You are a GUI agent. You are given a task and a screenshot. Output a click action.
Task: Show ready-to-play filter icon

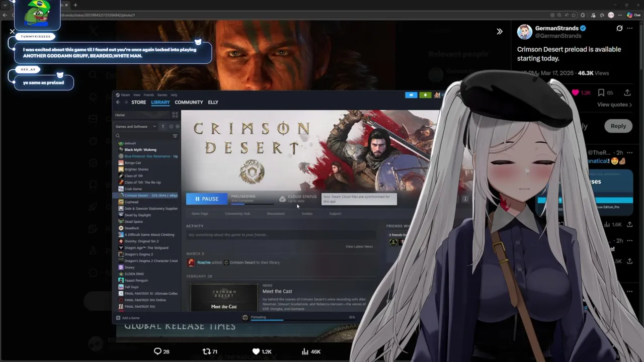click(177, 126)
